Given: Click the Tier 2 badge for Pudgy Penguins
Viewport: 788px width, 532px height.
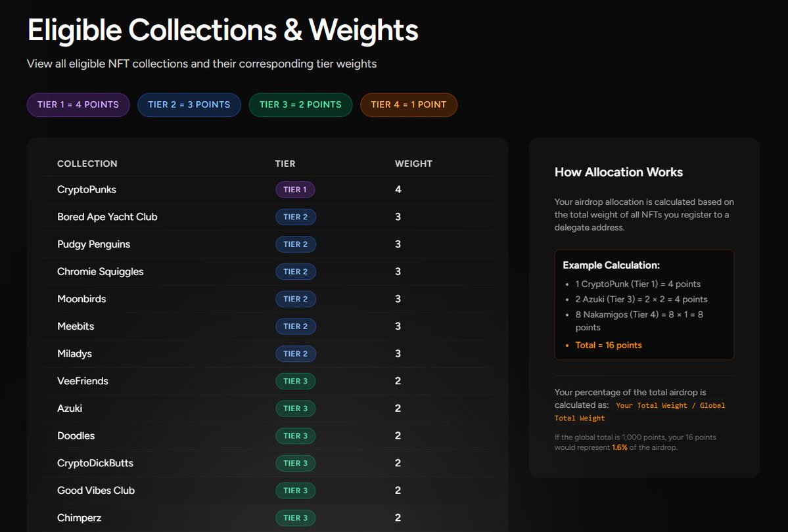Looking at the screenshot, I should [x=296, y=244].
